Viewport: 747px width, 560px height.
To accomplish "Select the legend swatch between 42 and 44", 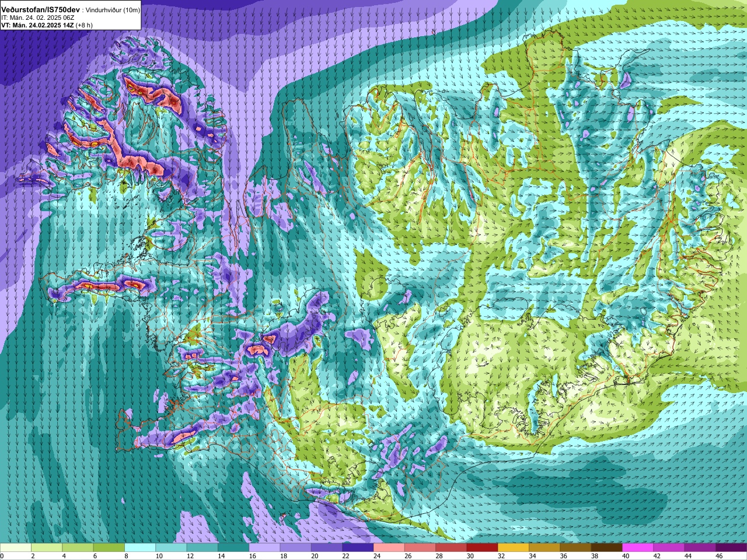I will point(668,548).
